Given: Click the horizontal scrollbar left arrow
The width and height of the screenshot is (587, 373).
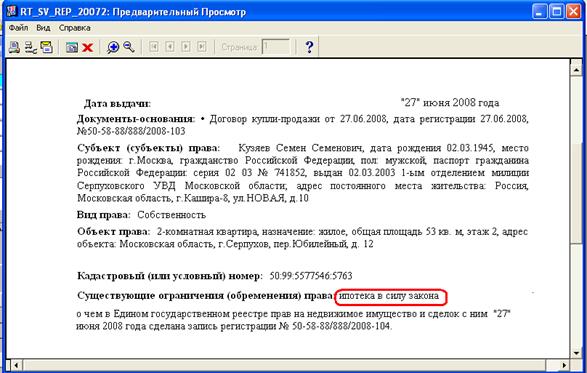Looking at the screenshot, I should [x=16, y=365].
